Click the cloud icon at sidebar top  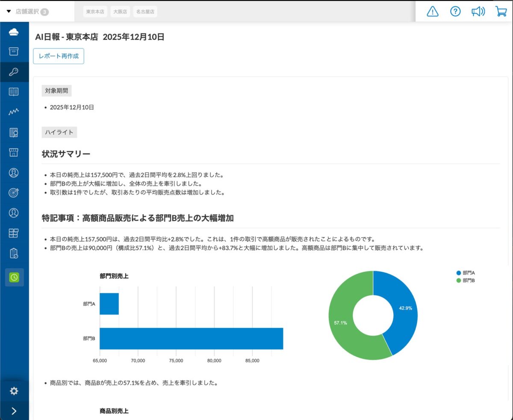14,31
